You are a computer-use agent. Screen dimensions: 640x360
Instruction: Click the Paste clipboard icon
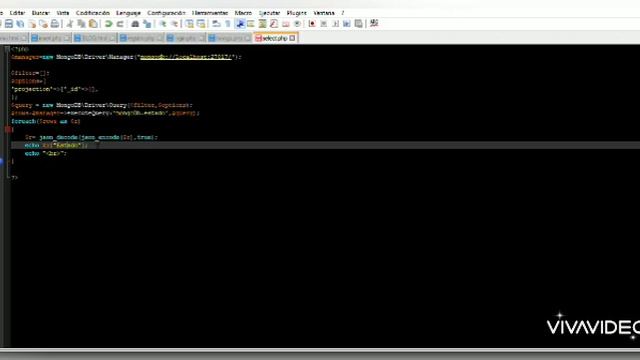93,24
